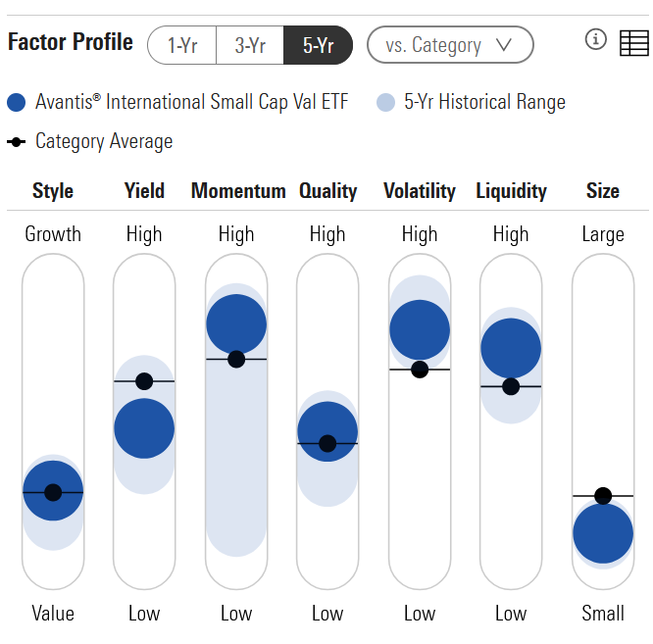Viewport: 653px width, 644px height.
Task: Click the info circle icon
Action: pos(596,40)
